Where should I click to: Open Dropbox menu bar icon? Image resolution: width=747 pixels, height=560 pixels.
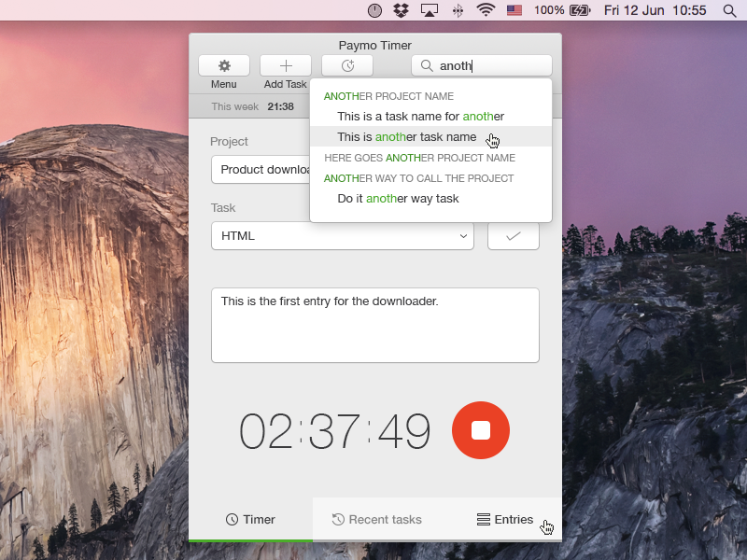(x=402, y=10)
